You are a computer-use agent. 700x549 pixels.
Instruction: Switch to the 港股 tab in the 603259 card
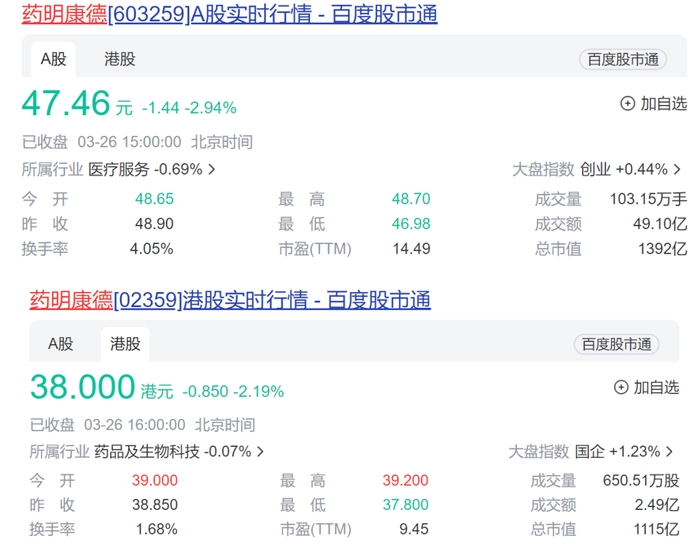120,59
